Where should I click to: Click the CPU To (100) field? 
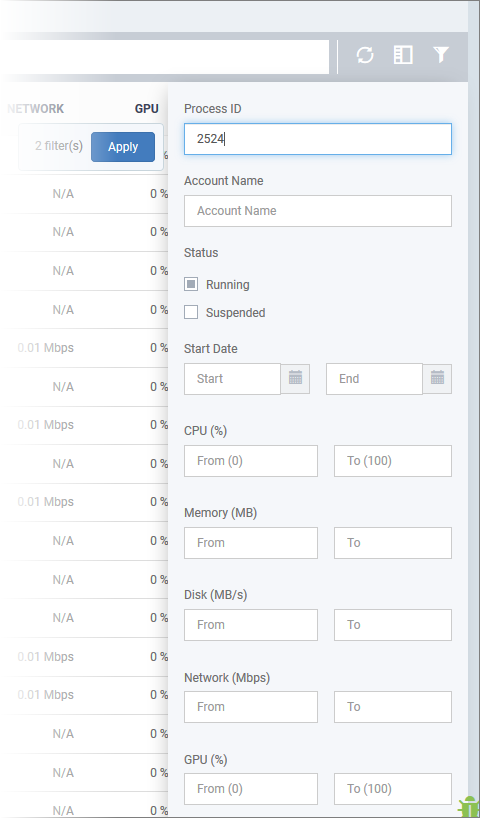point(393,461)
